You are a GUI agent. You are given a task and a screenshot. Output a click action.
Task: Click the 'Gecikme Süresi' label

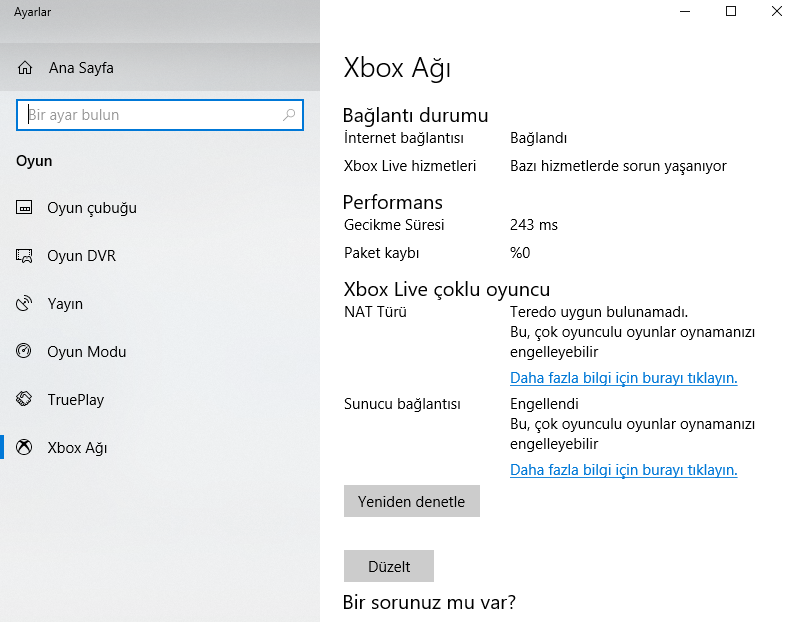[394, 225]
